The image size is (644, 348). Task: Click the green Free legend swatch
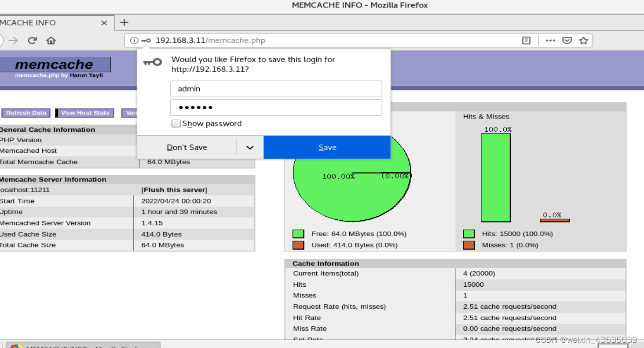tap(298, 234)
